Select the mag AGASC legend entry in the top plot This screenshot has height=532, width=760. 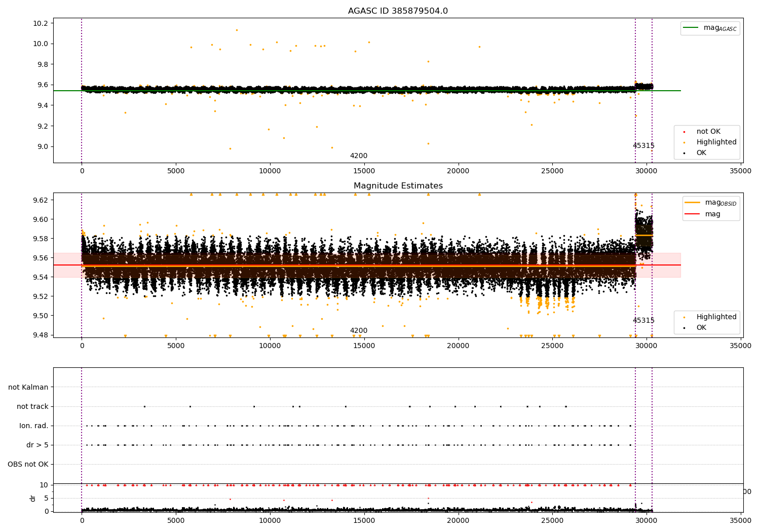pyautogui.click(x=710, y=28)
